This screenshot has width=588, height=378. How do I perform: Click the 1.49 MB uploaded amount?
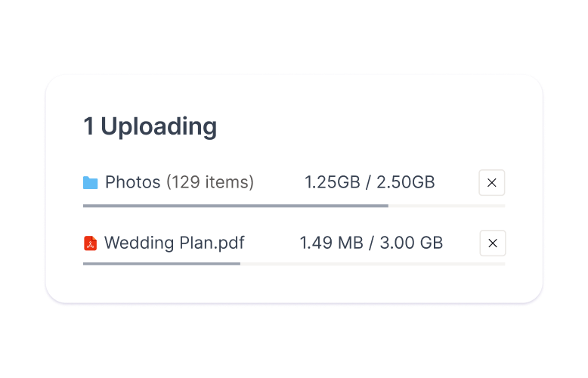point(330,243)
